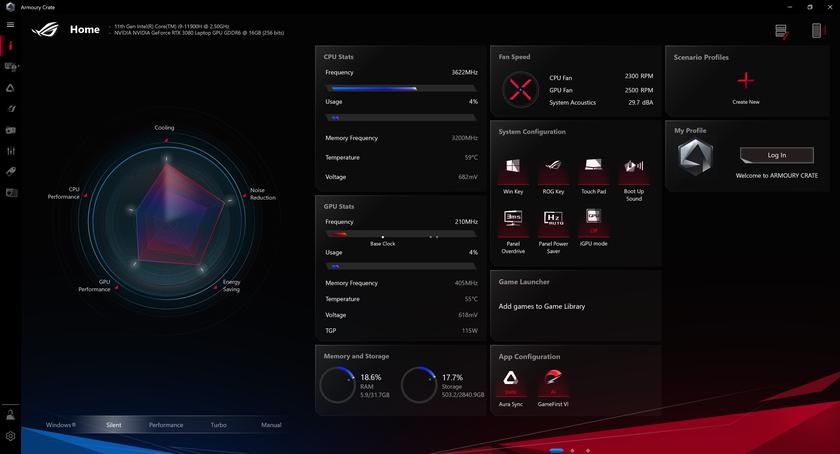Open the settings gear in the sidebar
This screenshot has height=454, width=840.
[11, 436]
